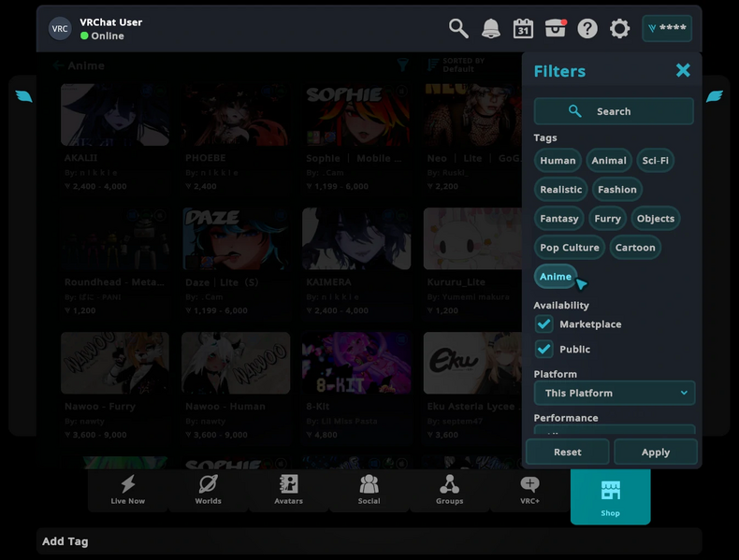Deselect the Anime tag
Screen dimensions: 739x560
pos(556,277)
